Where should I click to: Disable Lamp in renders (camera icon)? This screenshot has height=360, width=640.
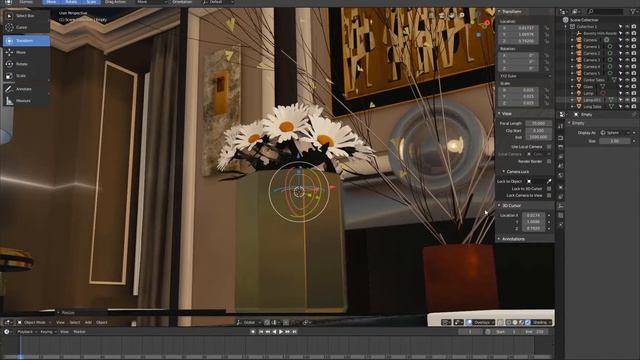[633, 93]
